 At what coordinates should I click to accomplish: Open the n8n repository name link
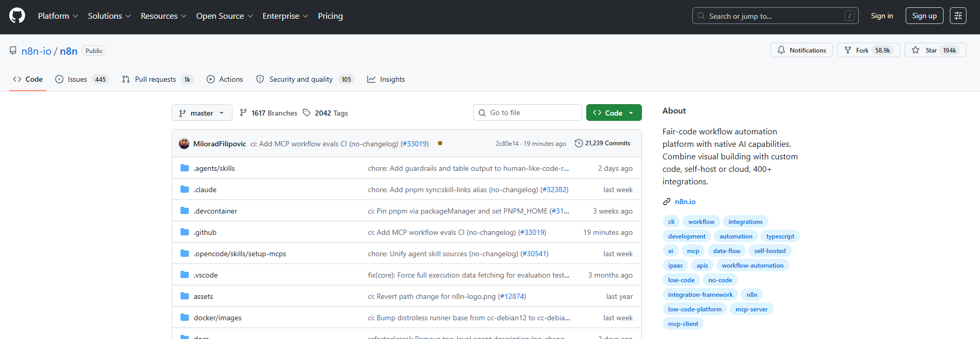coord(69,51)
